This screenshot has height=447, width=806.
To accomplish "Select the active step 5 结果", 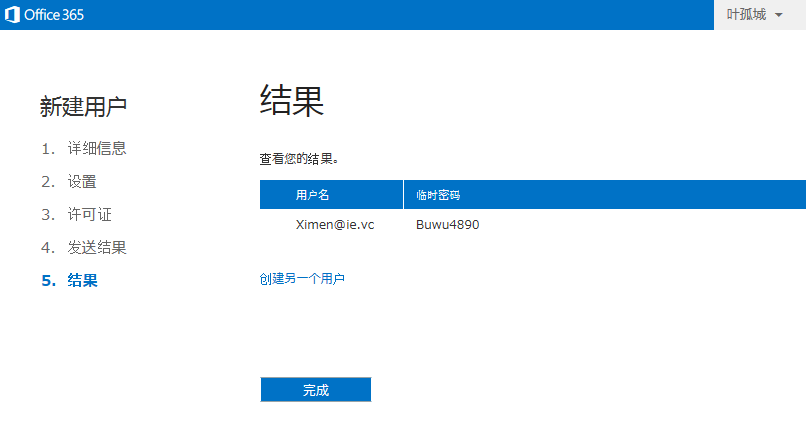I will click(x=82, y=281).
